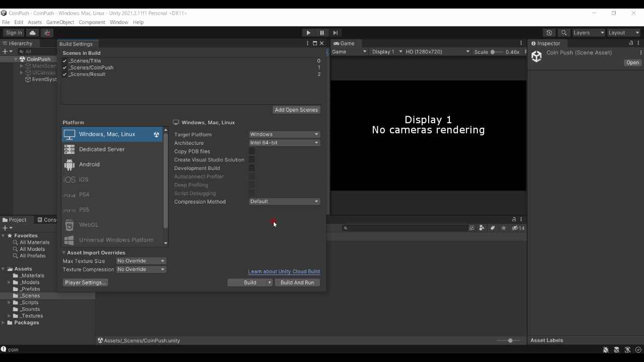Select the PS4 platform
Image resolution: width=644 pixels, height=362 pixels.
click(112, 195)
